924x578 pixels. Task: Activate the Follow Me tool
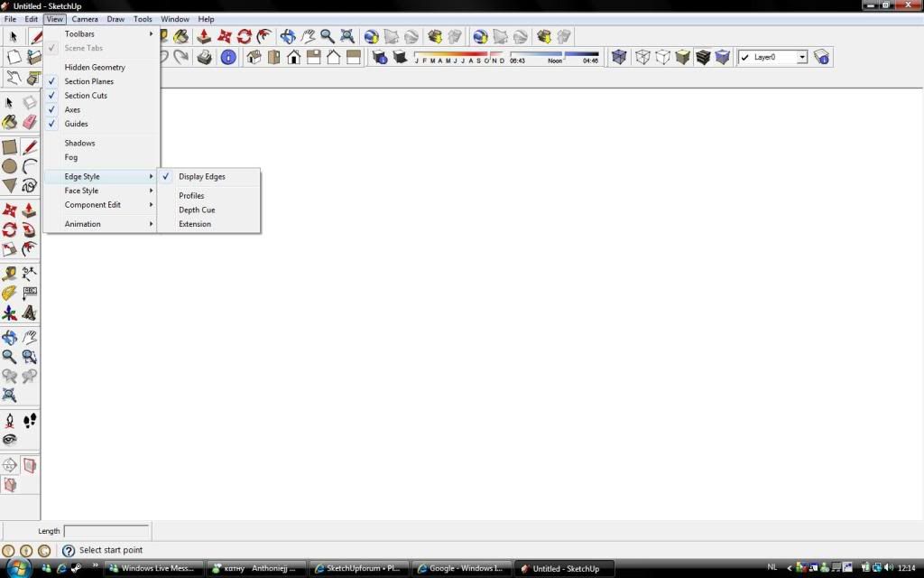(30, 229)
